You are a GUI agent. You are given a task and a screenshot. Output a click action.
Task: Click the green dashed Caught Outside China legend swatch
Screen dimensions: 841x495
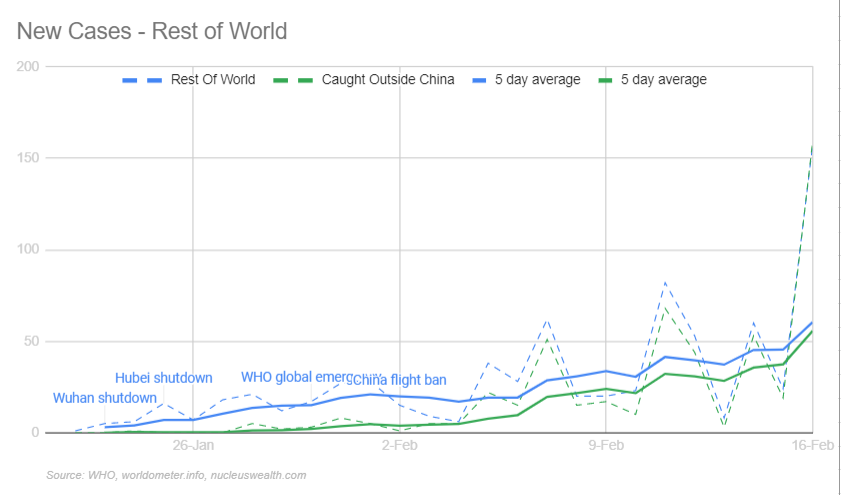click(x=291, y=80)
